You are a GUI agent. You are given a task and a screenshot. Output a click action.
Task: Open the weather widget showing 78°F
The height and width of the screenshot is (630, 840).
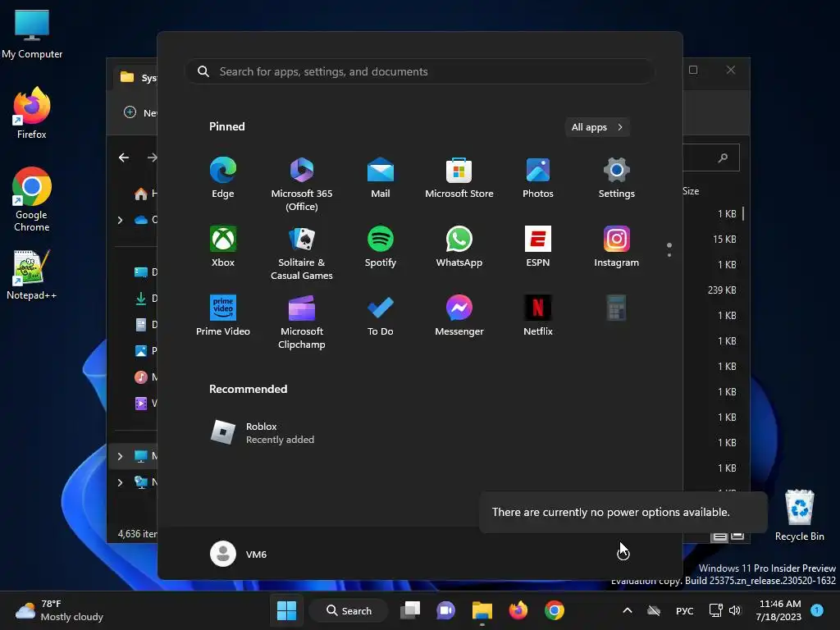click(x=59, y=610)
